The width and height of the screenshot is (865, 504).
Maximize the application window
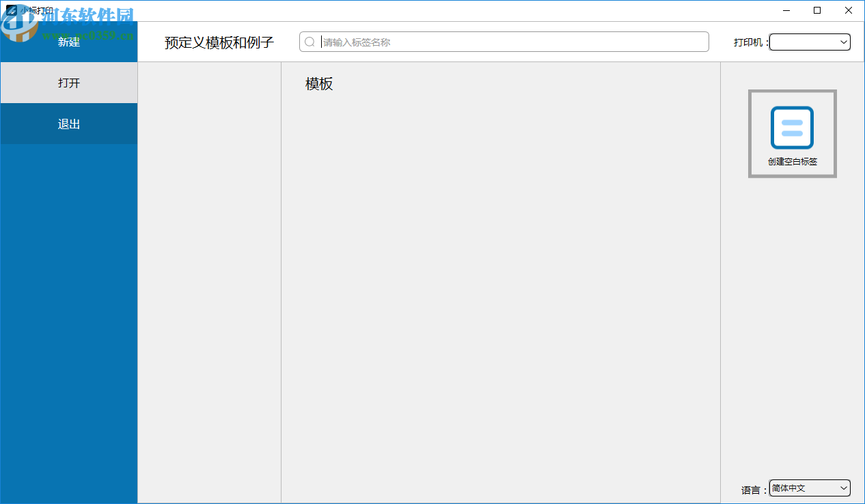pos(817,10)
